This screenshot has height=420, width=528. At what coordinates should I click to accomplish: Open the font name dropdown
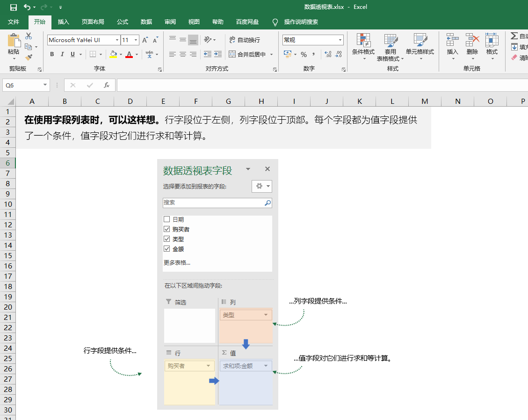(x=117, y=40)
